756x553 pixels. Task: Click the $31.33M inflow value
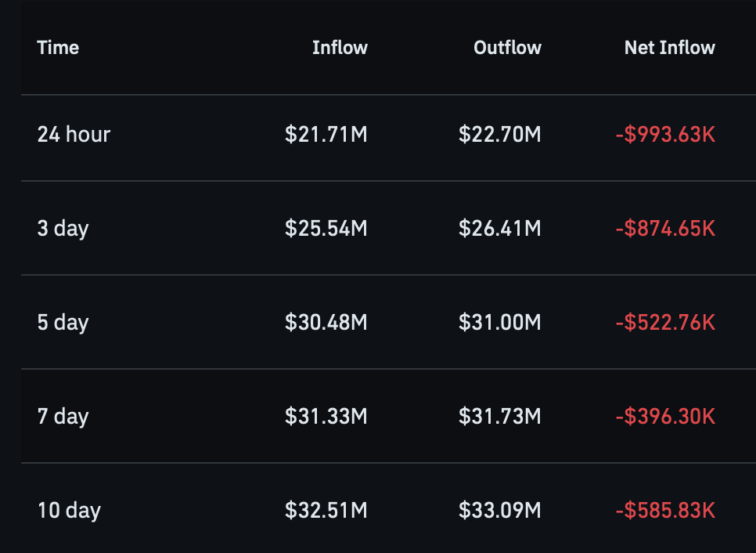click(326, 417)
